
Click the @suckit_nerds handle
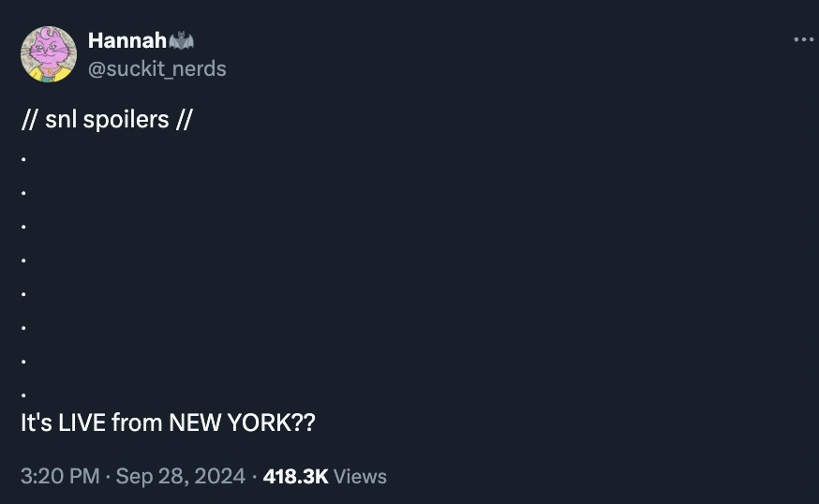pos(156,68)
